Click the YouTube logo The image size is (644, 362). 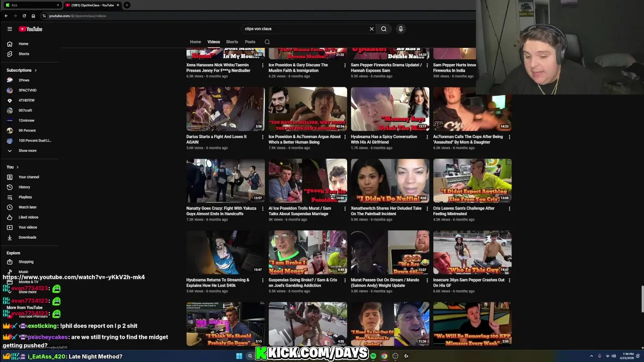click(x=31, y=29)
